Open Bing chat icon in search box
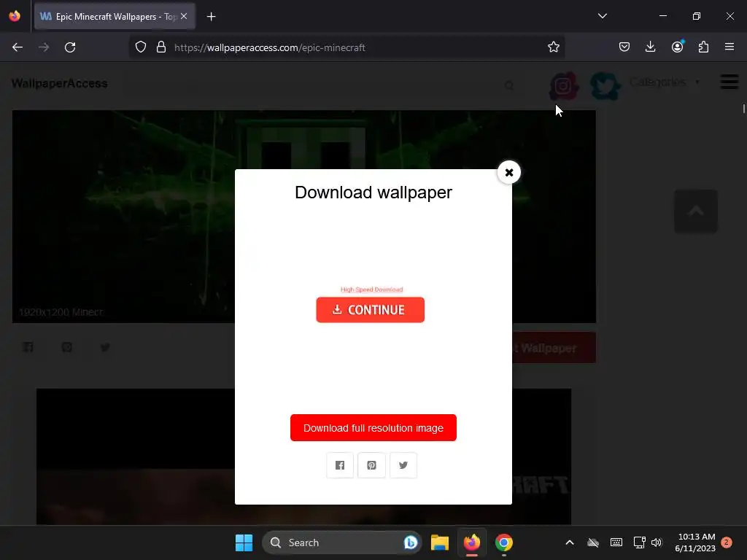Image resolution: width=747 pixels, height=560 pixels. tap(410, 542)
